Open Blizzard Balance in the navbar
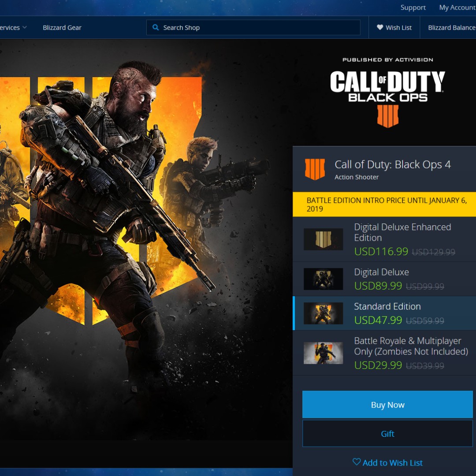 452,28
